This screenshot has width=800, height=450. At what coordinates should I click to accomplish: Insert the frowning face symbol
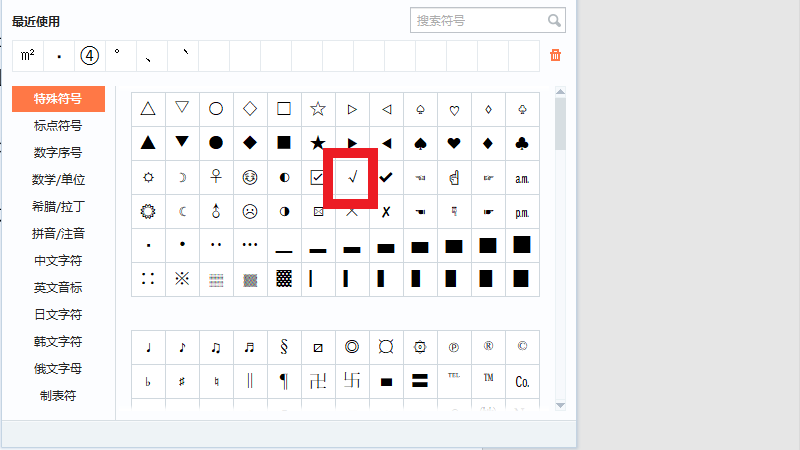[250, 211]
